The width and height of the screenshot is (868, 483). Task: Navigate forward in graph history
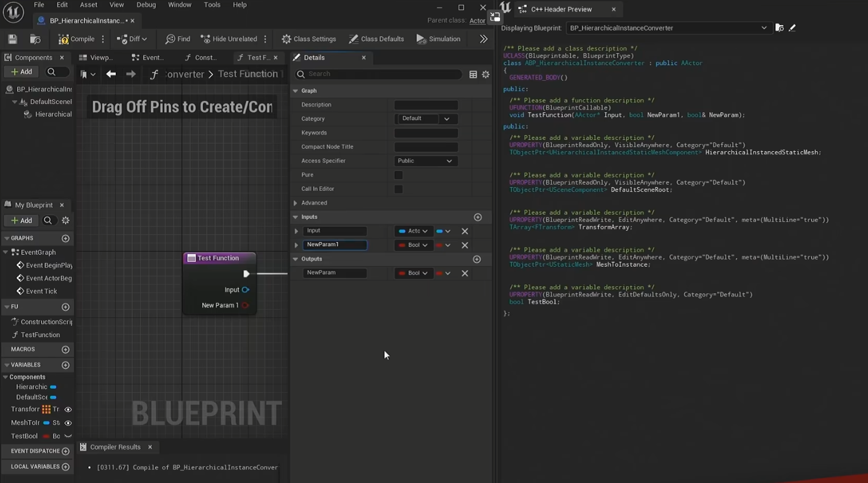tap(131, 74)
